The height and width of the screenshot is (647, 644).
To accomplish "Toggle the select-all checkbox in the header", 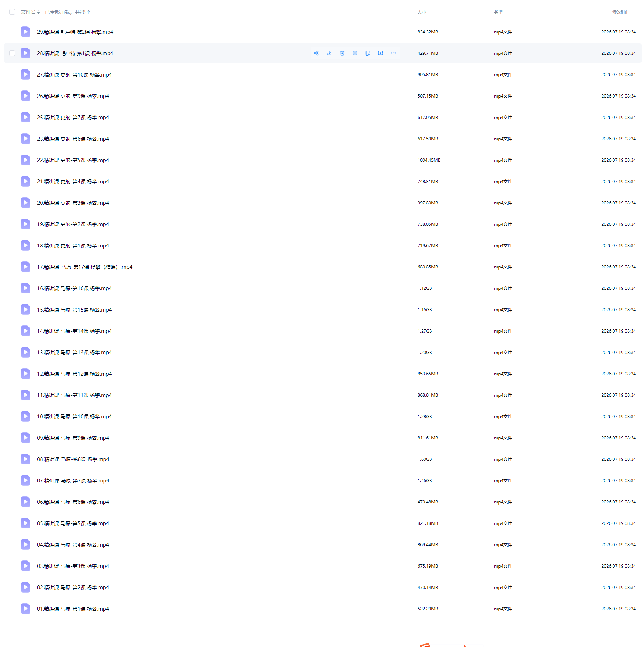I will tap(12, 12).
